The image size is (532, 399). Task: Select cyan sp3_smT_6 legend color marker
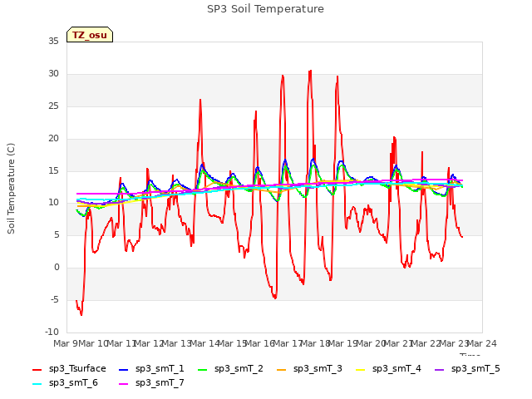pyautogui.click(x=37, y=384)
